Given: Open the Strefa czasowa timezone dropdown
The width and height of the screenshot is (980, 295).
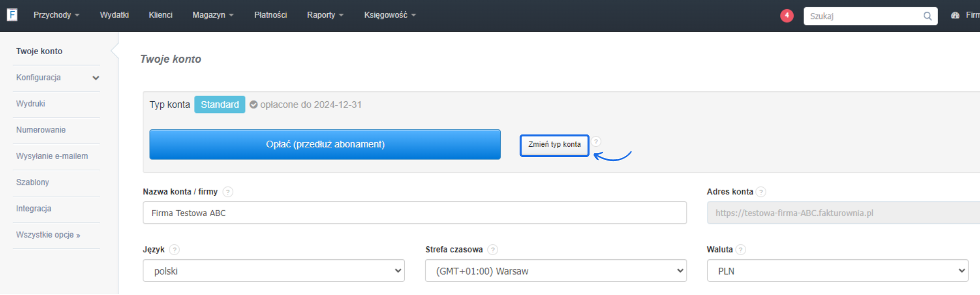Looking at the screenshot, I should tap(556, 271).
